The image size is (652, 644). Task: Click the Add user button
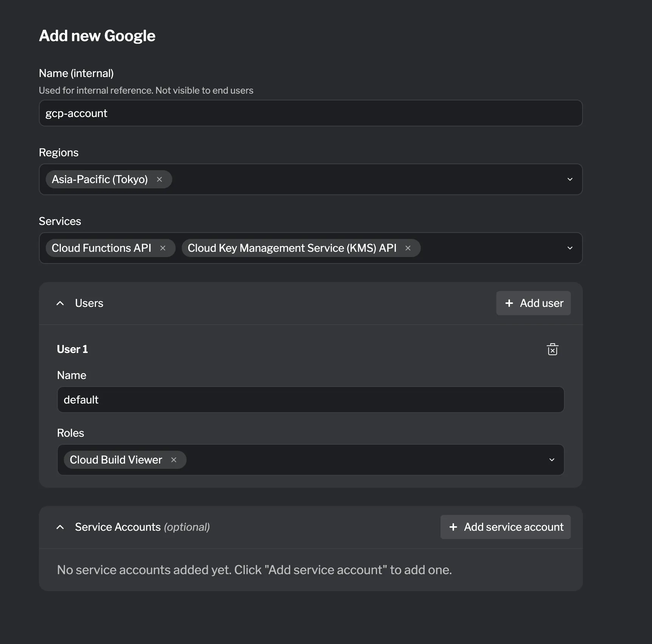tap(533, 303)
